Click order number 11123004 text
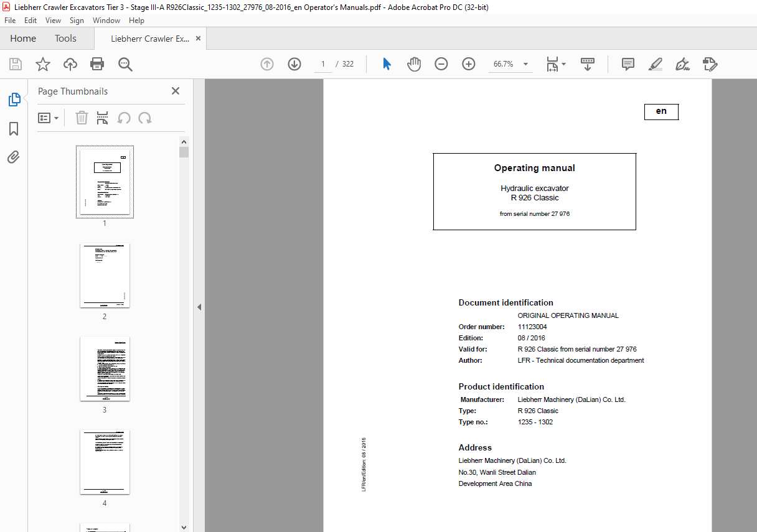 (x=532, y=327)
